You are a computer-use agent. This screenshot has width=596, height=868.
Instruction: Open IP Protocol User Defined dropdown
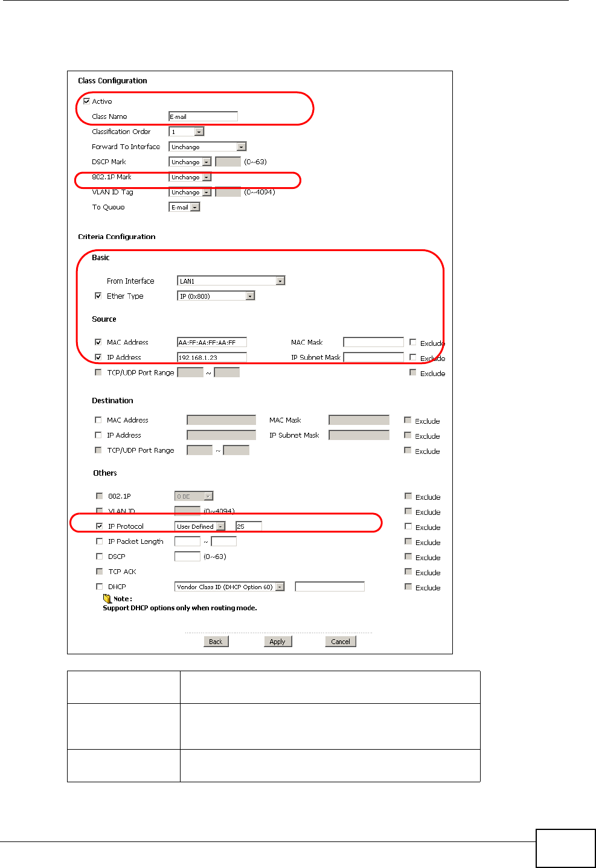pyautogui.click(x=200, y=526)
